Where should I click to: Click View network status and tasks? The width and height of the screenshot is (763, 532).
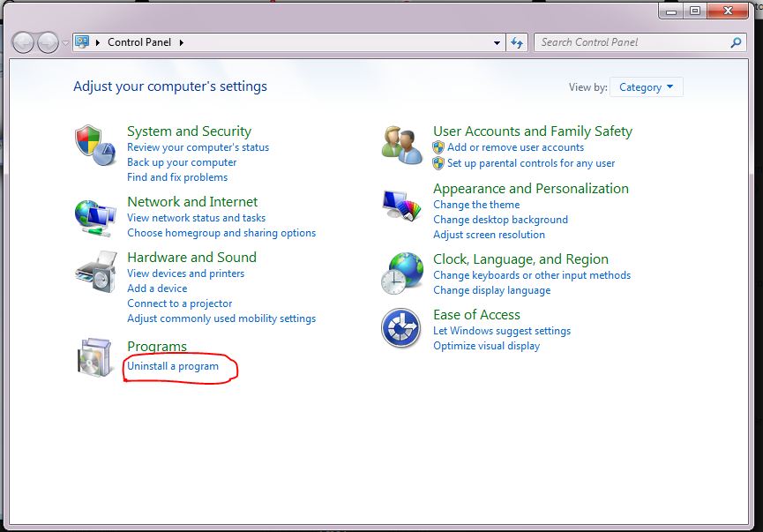(x=196, y=218)
